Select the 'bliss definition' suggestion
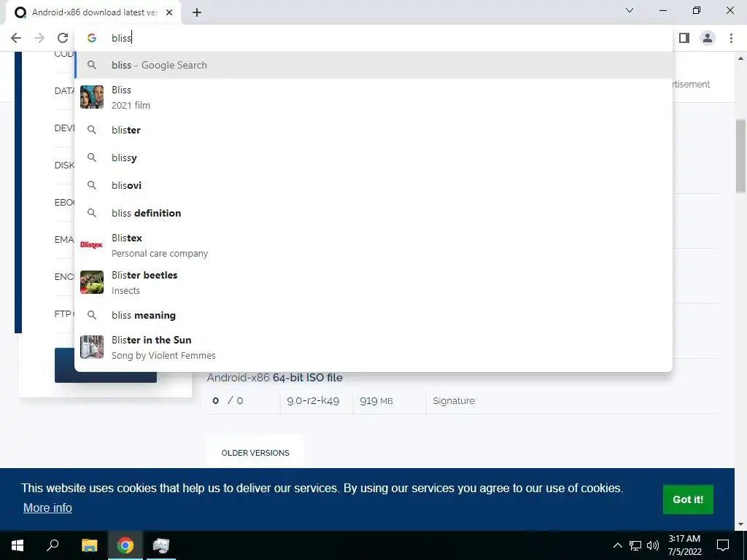 pos(373,213)
